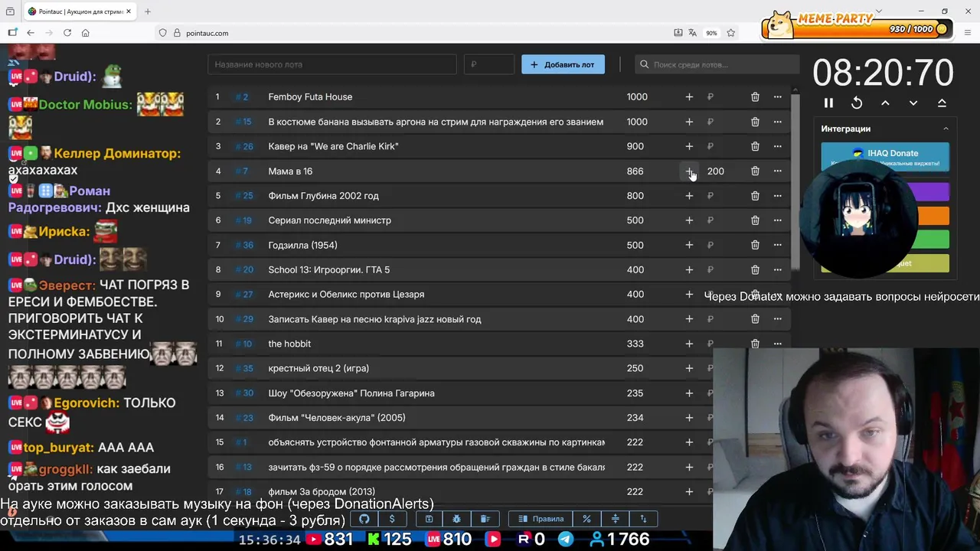Image resolution: width=980 pixels, height=551 pixels.
Task: Click the Добавить лот button
Action: [563, 64]
